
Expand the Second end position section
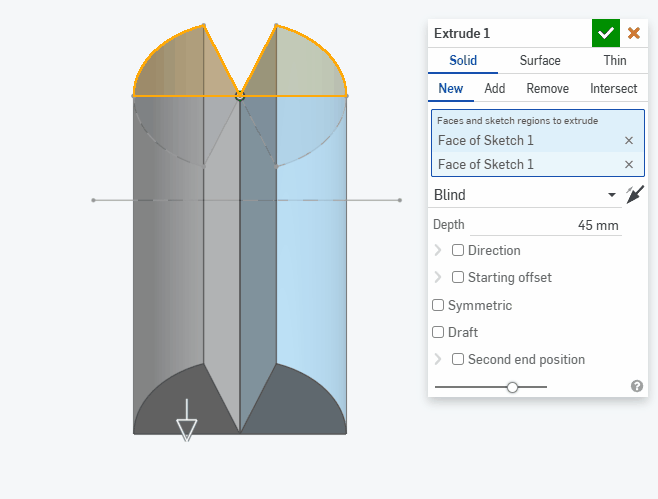coord(438,359)
